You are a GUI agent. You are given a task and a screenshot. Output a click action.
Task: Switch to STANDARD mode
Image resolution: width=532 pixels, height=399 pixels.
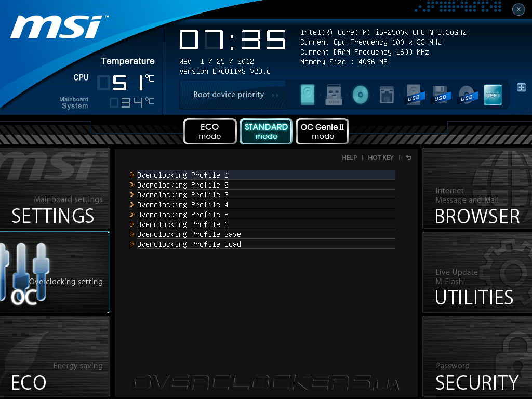pyautogui.click(x=266, y=131)
